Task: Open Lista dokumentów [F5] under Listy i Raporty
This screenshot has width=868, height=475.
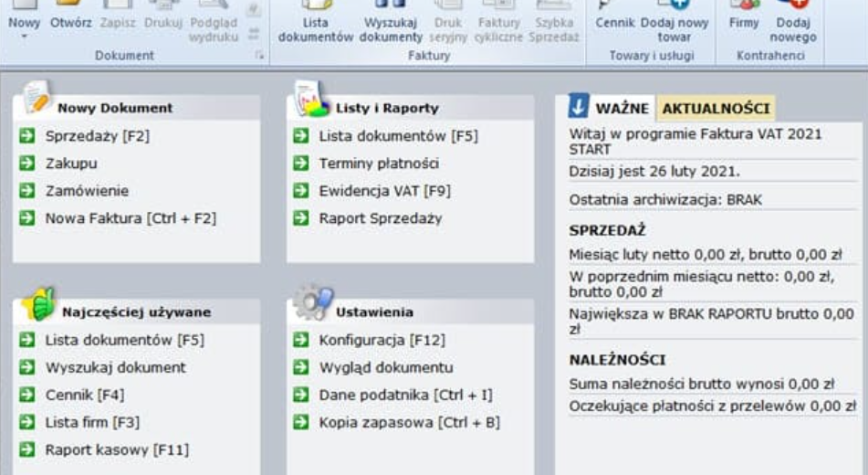Action: tap(398, 136)
